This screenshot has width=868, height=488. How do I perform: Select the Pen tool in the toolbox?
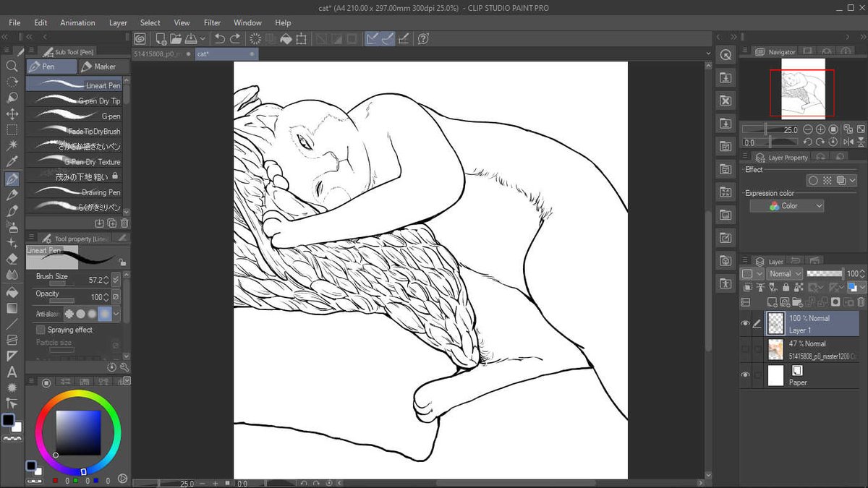click(12, 179)
